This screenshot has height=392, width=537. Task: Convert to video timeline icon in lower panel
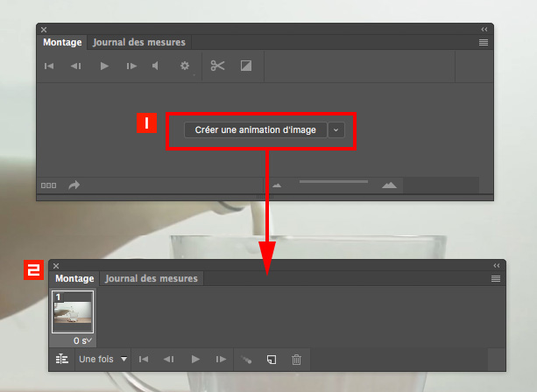click(62, 359)
